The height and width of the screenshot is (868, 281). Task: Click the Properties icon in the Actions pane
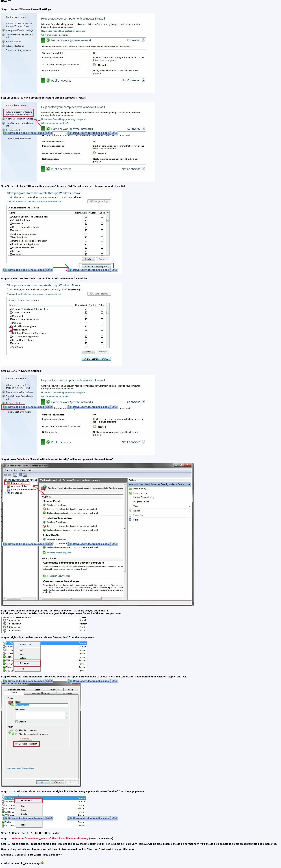(x=130, y=515)
